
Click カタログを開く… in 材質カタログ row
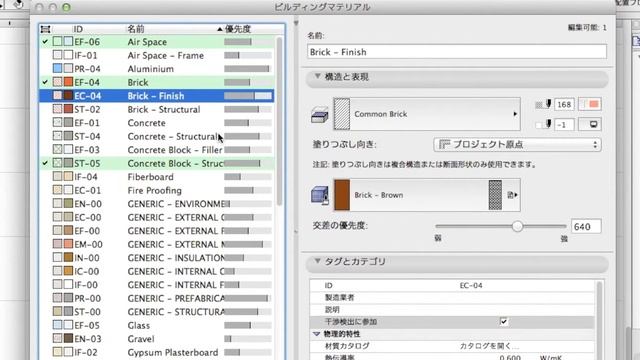click(489, 346)
